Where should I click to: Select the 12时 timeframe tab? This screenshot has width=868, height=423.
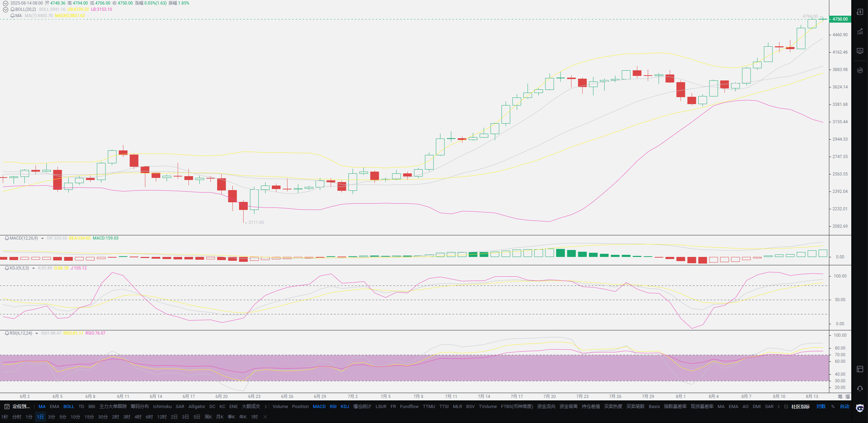pyautogui.click(x=162, y=417)
